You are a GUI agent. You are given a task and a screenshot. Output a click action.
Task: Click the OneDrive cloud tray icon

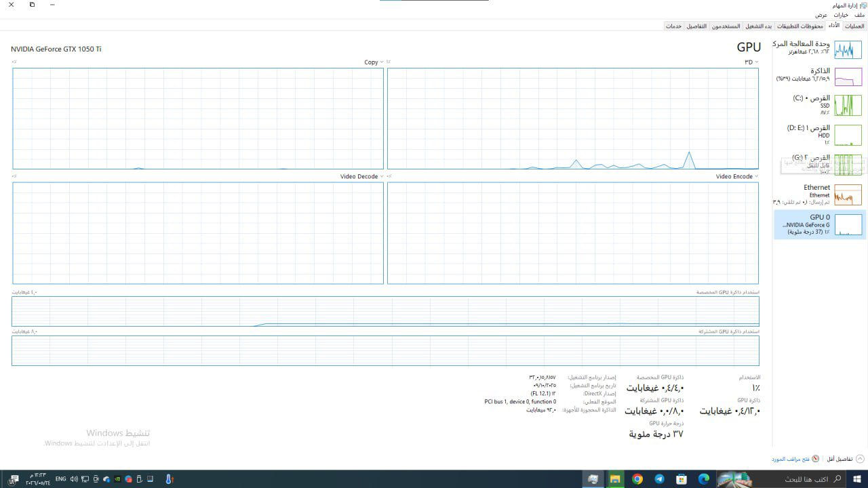click(x=106, y=479)
